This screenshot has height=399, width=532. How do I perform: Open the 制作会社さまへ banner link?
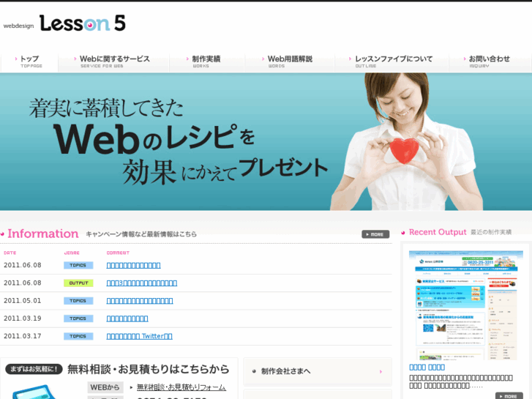pos(318,371)
